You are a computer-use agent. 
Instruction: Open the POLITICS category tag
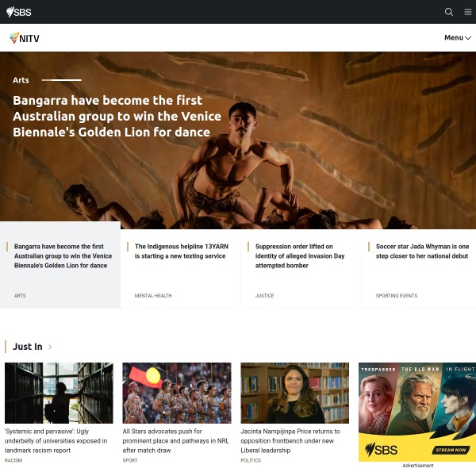[251, 460]
